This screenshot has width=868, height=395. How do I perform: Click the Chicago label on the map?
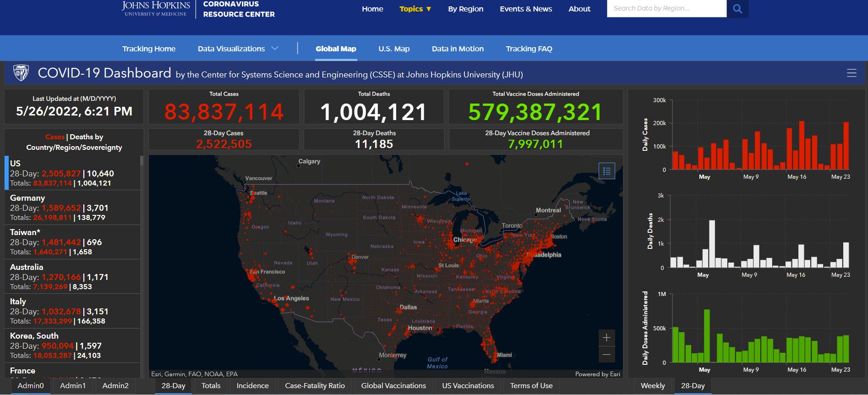(x=465, y=240)
